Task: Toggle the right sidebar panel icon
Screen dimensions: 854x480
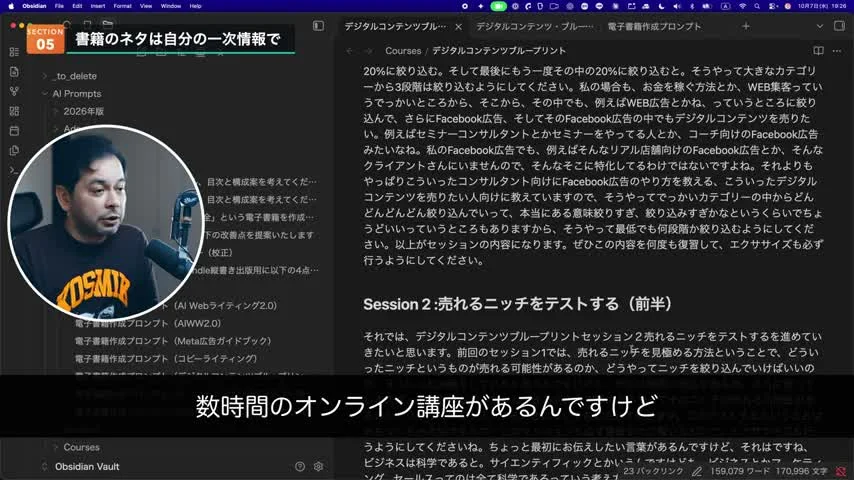Action: coord(839,26)
